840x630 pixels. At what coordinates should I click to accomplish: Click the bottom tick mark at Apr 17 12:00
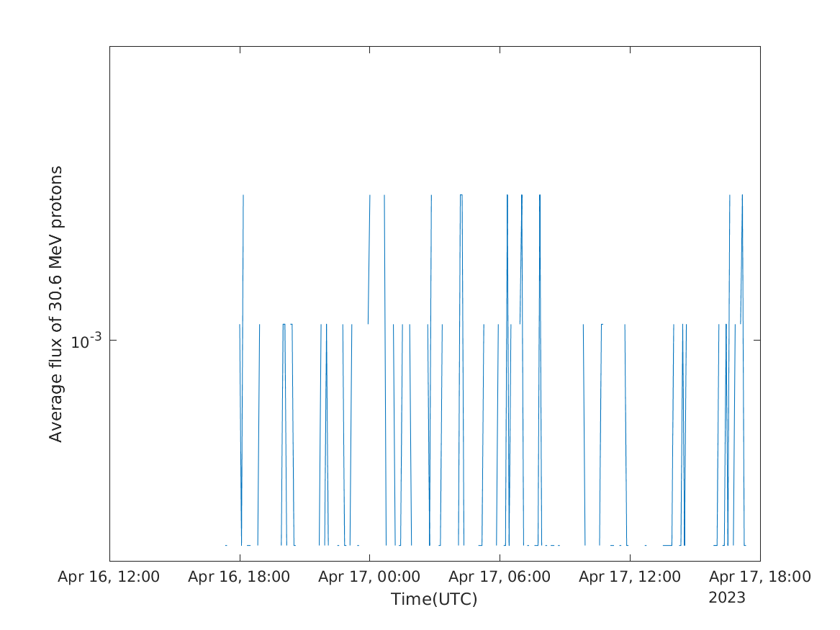pos(630,558)
